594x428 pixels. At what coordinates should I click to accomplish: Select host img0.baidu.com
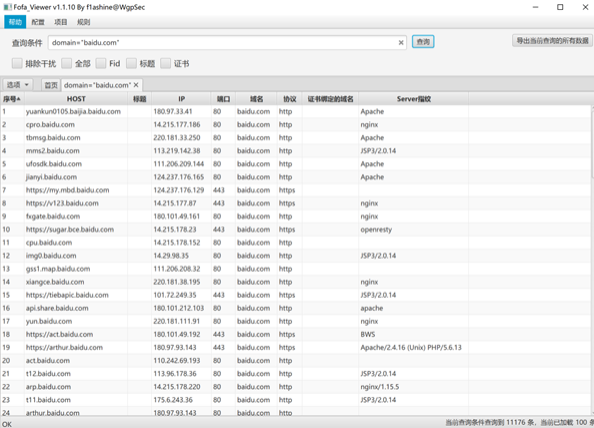point(51,256)
